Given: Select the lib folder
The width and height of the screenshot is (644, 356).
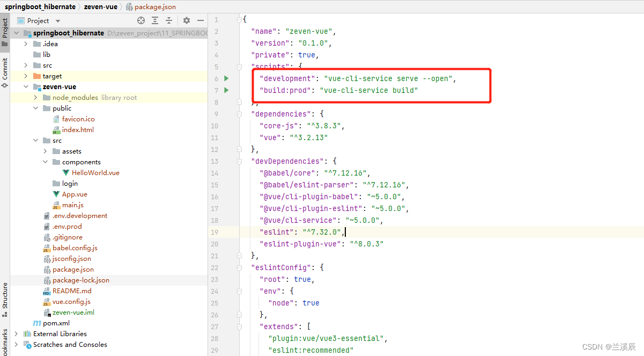Looking at the screenshot, I should click(x=42, y=54).
